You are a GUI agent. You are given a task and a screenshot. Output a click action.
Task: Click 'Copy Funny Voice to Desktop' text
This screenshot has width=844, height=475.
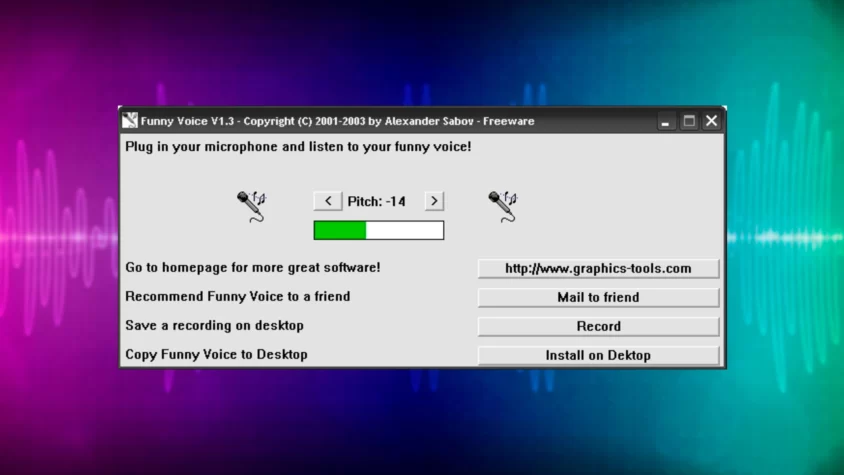pos(216,354)
